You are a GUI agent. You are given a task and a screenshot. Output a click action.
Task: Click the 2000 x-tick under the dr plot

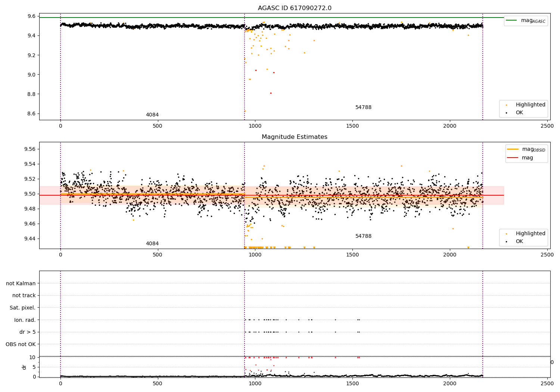(450, 383)
